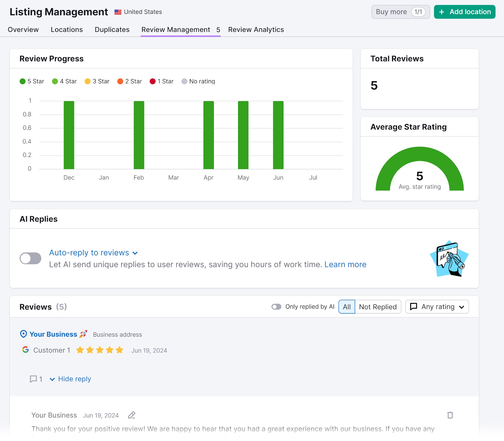The width and height of the screenshot is (504, 441).
Task: Click the trash icon to delete the reply
Action: [x=450, y=415]
